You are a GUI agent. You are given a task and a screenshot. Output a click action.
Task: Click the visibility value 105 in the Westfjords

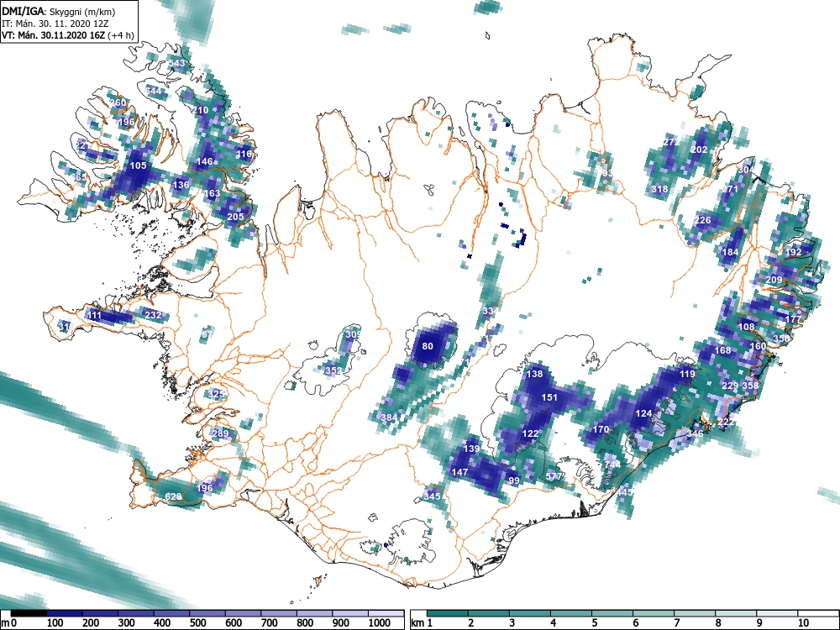point(139,165)
